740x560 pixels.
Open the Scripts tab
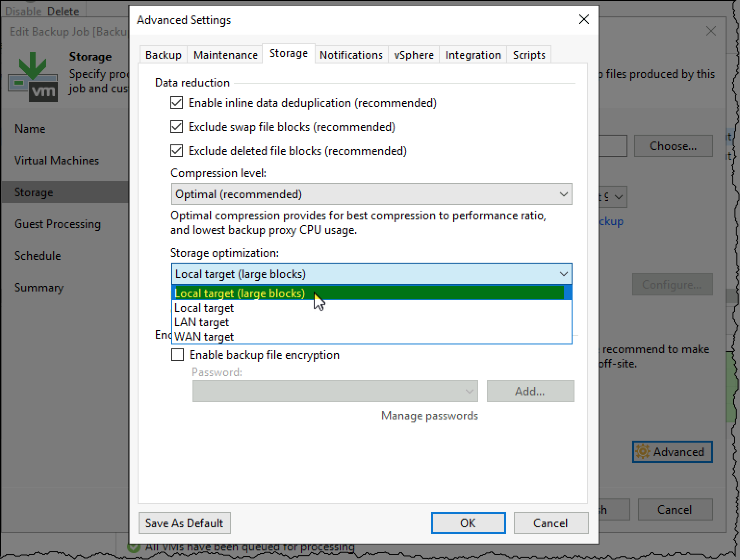click(529, 55)
